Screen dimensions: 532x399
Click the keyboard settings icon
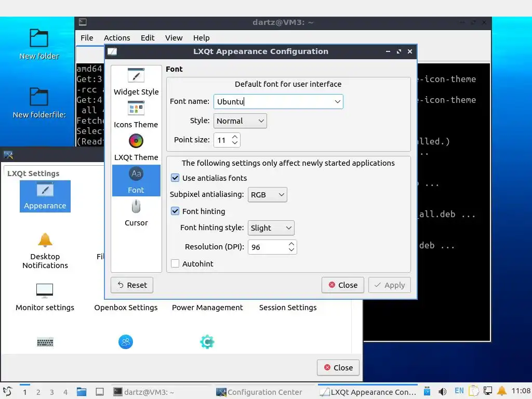click(x=45, y=342)
